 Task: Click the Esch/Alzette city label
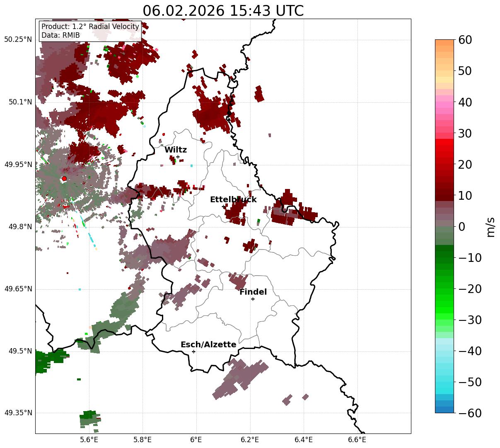tap(208, 344)
